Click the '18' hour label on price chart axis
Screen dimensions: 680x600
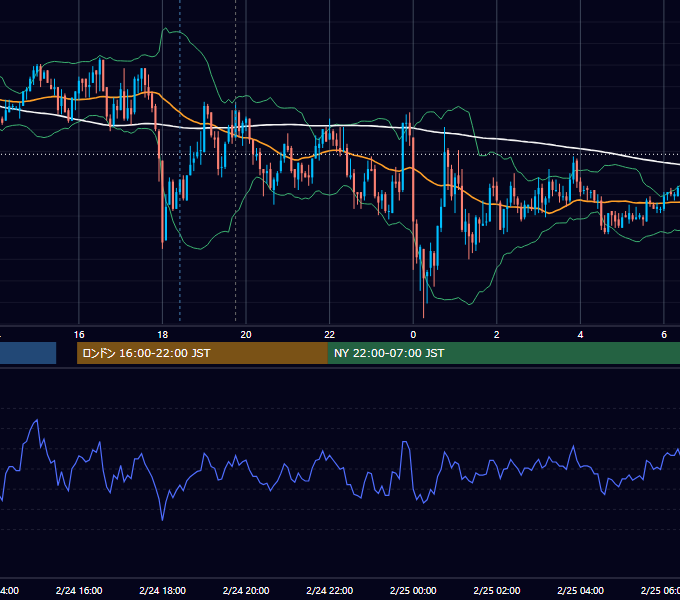point(162,335)
